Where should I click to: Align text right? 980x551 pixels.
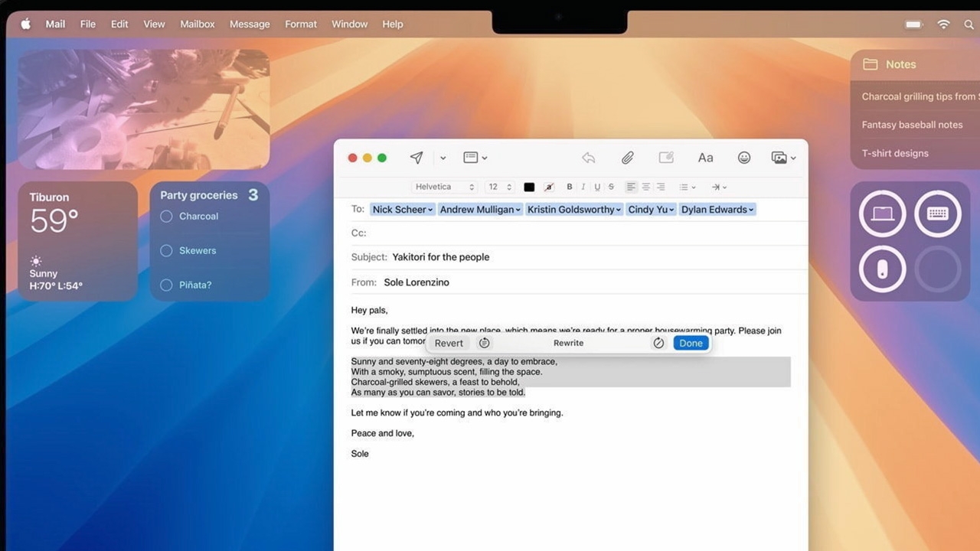661,187
